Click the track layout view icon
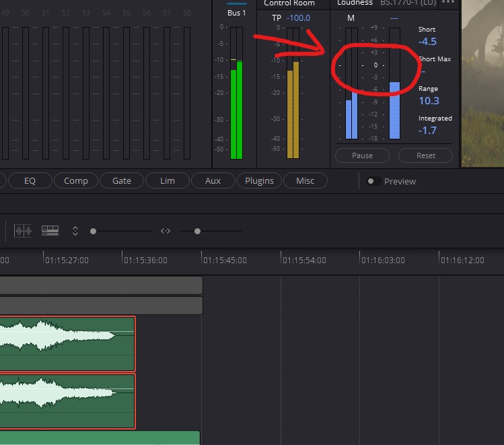This screenshot has width=504, height=445. (x=50, y=231)
